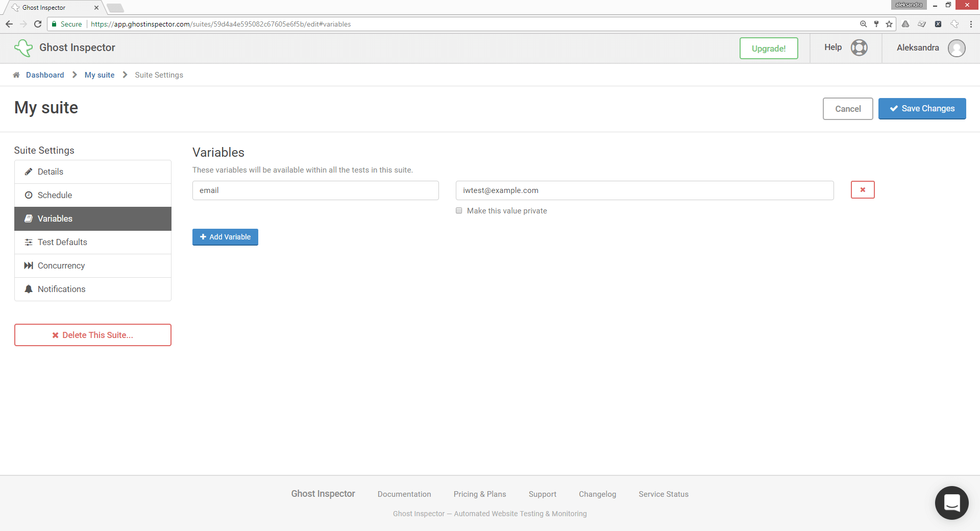Click the book icon beside Variables
The image size is (980, 531).
(x=29, y=219)
